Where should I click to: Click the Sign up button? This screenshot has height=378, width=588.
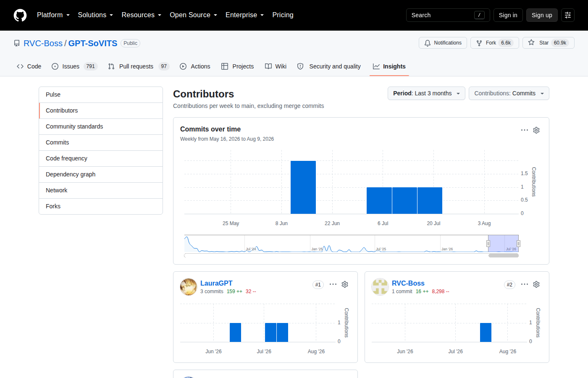(x=542, y=15)
